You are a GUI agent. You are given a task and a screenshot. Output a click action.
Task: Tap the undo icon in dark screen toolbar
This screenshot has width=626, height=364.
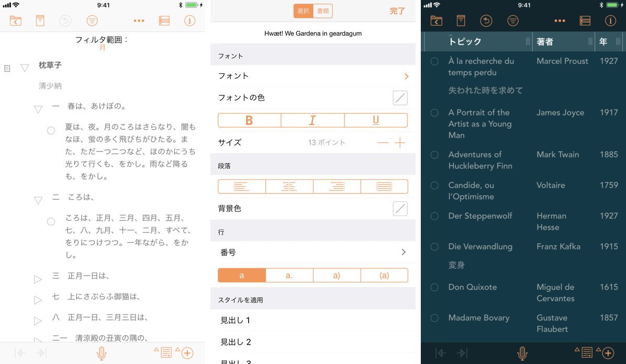[486, 20]
